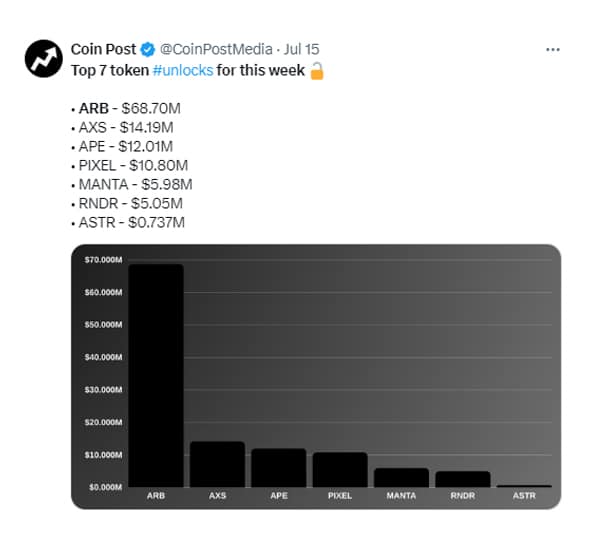The image size is (595, 551).
Task: Select the AXS bar in chart
Action: coord(217,464)
